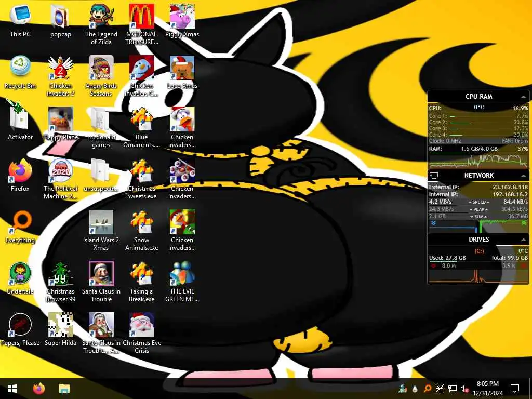Open File Explorer from the taskbar
This screenshot has width=532, height=399.
(64, 389)
